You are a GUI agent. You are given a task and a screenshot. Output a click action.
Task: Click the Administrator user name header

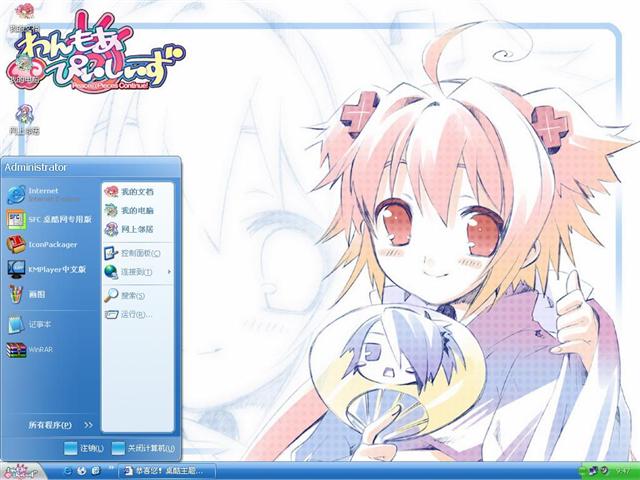point(36,167)
